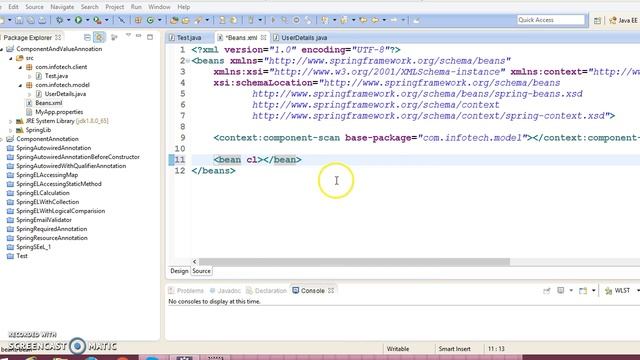Screen dimensions: 640x360
Task: Click the Run Last Tool icon
Action: pos(97,20)
